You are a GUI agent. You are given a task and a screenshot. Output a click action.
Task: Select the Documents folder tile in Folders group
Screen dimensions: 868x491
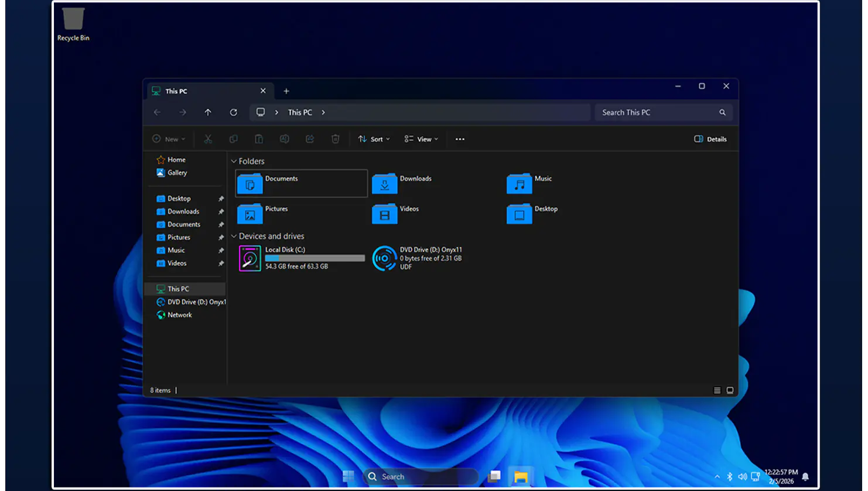[302, 183]
